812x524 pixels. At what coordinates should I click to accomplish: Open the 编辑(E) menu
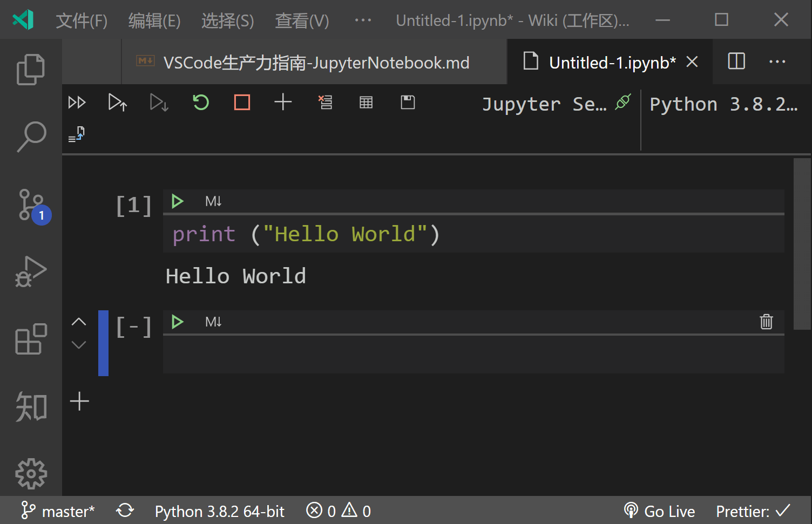154,21
